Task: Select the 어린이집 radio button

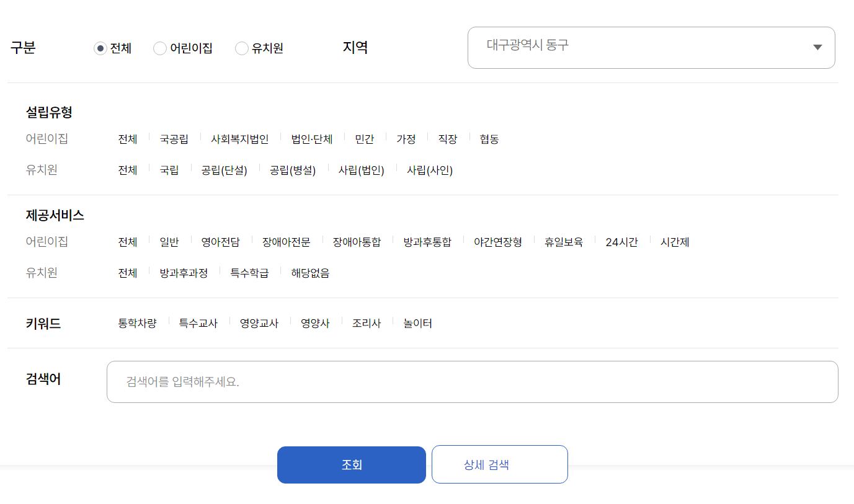Action: (x=160, y=48)
